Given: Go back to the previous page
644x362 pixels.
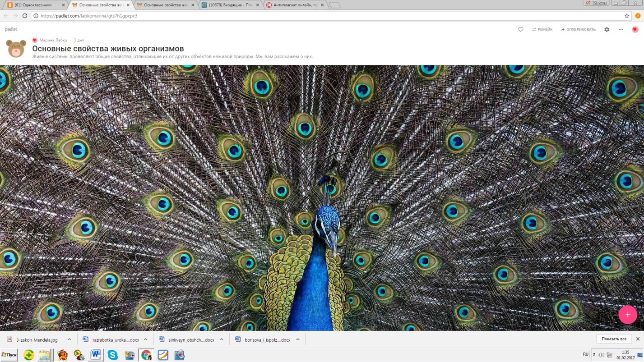Looking at the screenshot, I should (x=6, y=16).
